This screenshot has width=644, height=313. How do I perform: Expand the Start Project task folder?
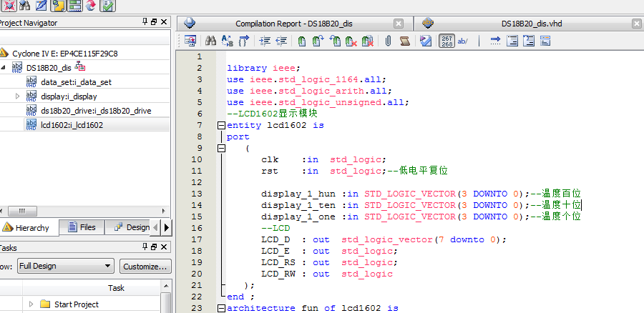31,304
